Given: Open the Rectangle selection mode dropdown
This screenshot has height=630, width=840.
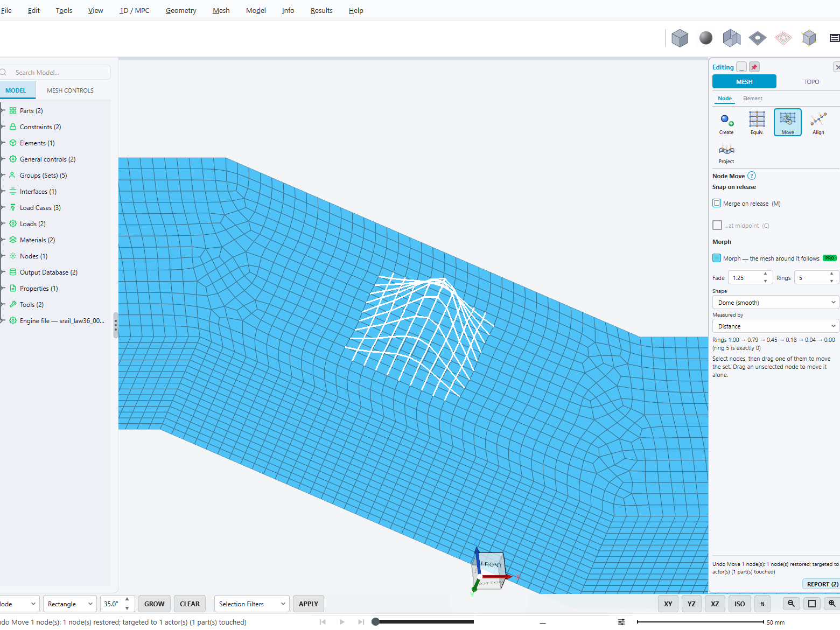Looking at the screenshot, I should point(70,604).
